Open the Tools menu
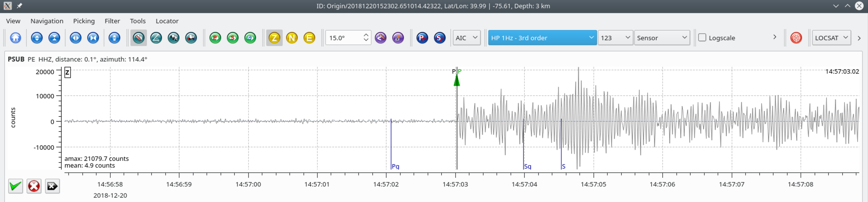The width and height of the screenshot is (868, 202). point(138,21)
